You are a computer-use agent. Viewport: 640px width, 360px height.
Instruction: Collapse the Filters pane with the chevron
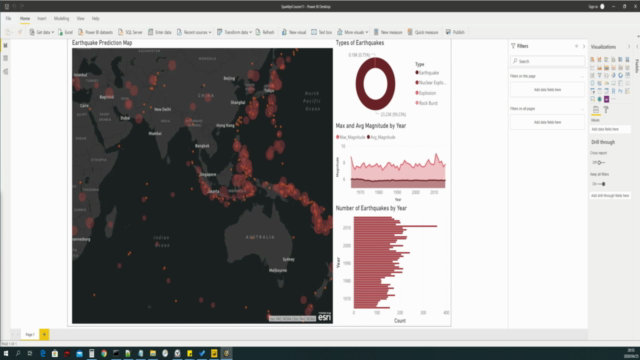pos(584,47)
